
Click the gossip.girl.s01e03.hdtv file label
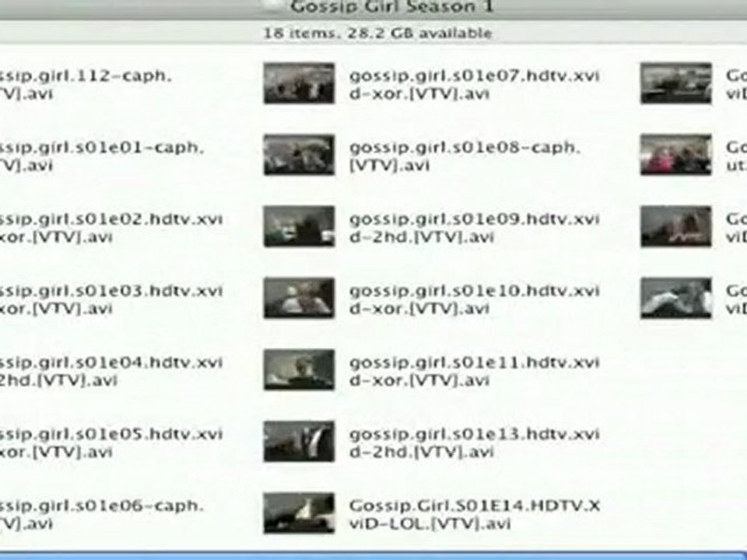(x=111, y=299)
